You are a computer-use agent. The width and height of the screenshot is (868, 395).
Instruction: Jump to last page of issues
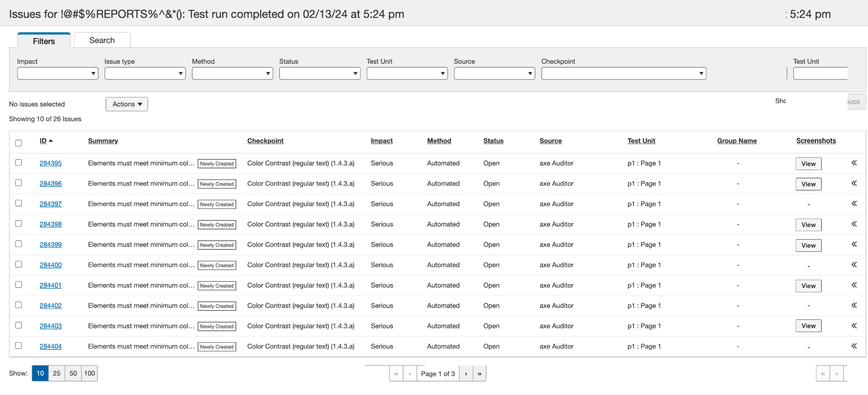479,373
